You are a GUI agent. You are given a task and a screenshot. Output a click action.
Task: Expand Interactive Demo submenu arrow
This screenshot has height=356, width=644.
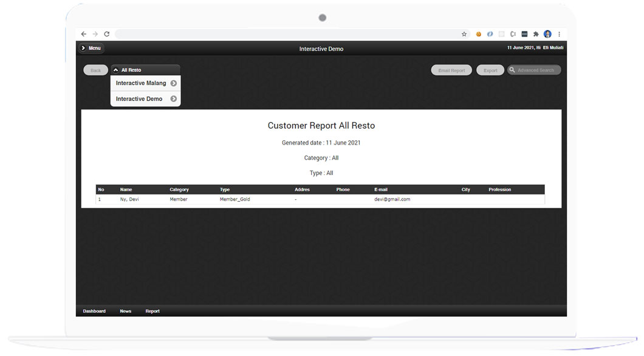[x=174, y=98]
